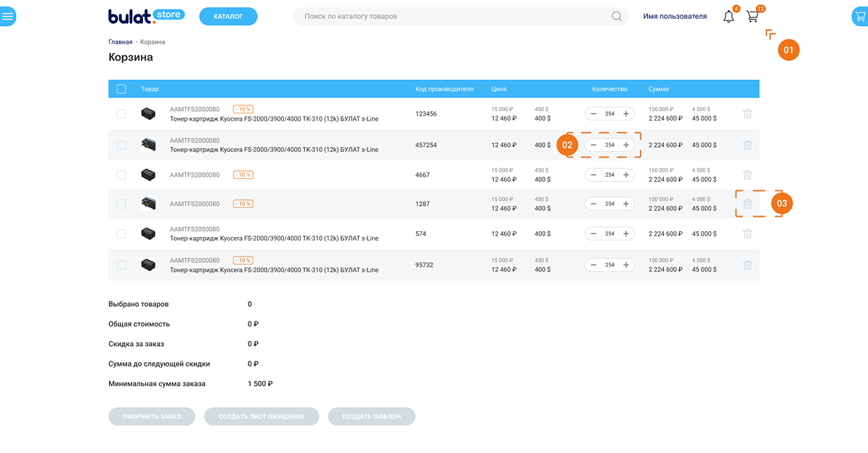Click the notifications bell icon
868x453 pixels.
coord(729,17)
